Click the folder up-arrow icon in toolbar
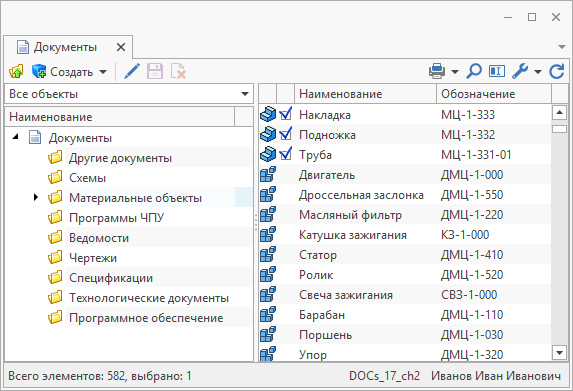Image resolution: width=573 pixels, height=391 pixels. (16, 71)
